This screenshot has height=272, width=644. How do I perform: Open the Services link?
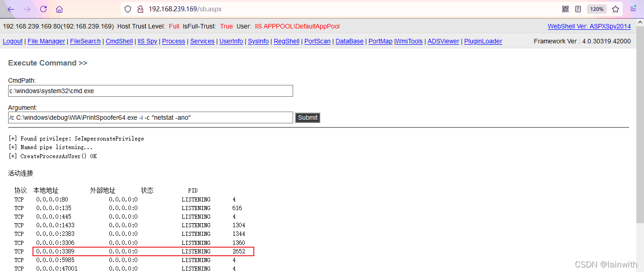[202, 41]
